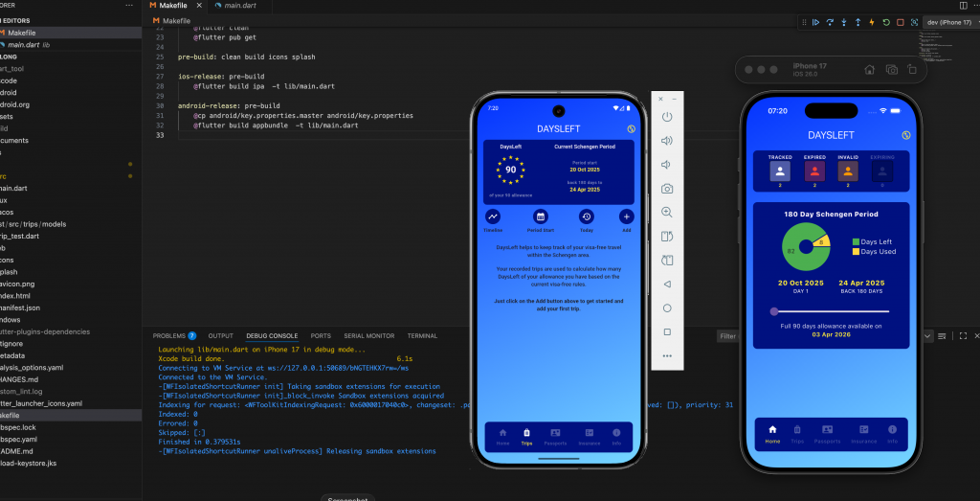The height and width of the screenshot is (501, 980).
Task: Click the Continue icon in debug toolbar
Action: click(815, 22)
